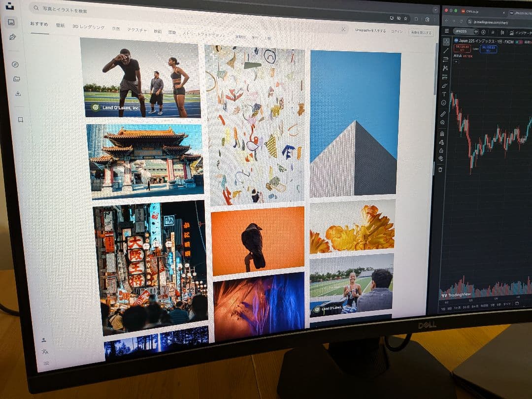This screenshot has width=532, height=399.
Task: Select the trend line drawing tool
Action: [x=446, y=50]
